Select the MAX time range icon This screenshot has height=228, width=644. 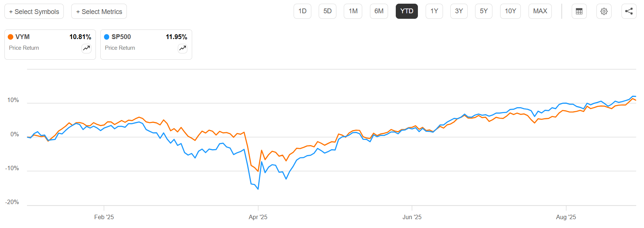click(x=540, y=11)
